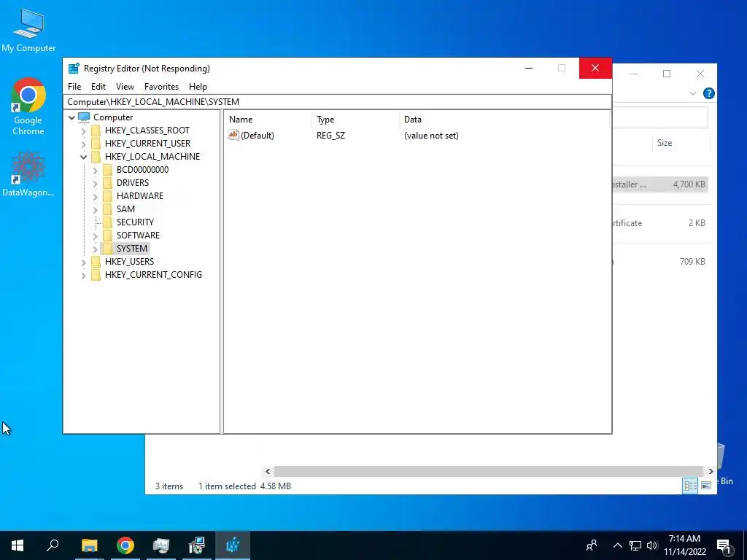Open the View menu

(125, 87)
